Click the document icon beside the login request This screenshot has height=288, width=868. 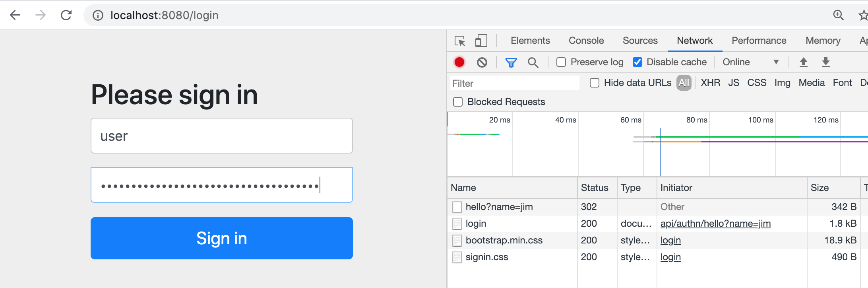[457, 224]
